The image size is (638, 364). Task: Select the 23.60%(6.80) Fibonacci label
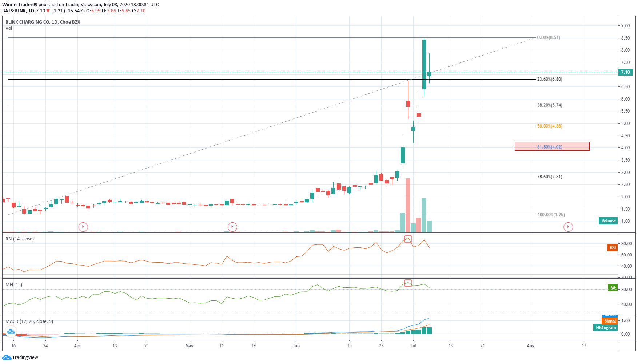coord(550,79)
